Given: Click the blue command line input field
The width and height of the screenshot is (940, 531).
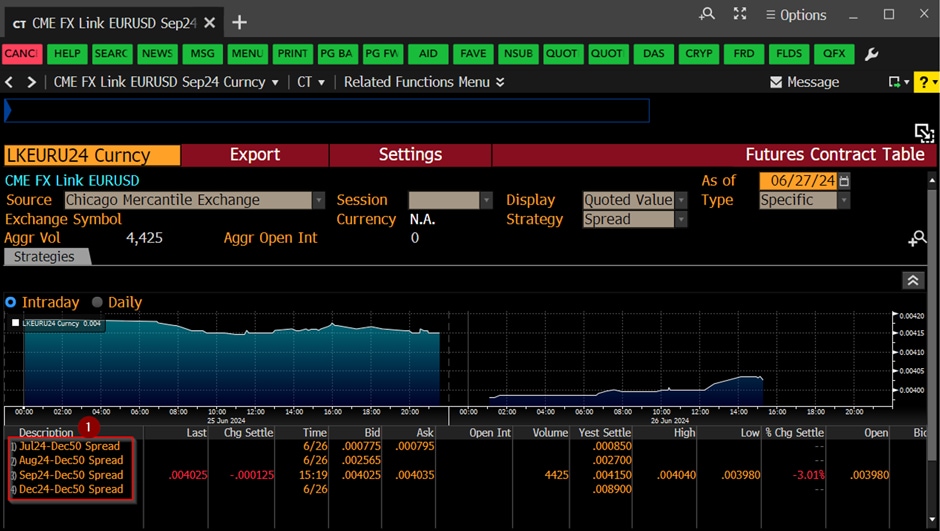Looking at the screenshot, I should click(x=327, y=110).
